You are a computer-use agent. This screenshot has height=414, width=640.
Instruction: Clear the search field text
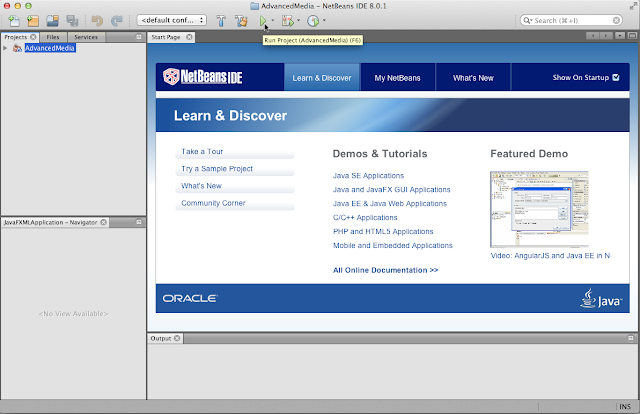pos(616,20)
